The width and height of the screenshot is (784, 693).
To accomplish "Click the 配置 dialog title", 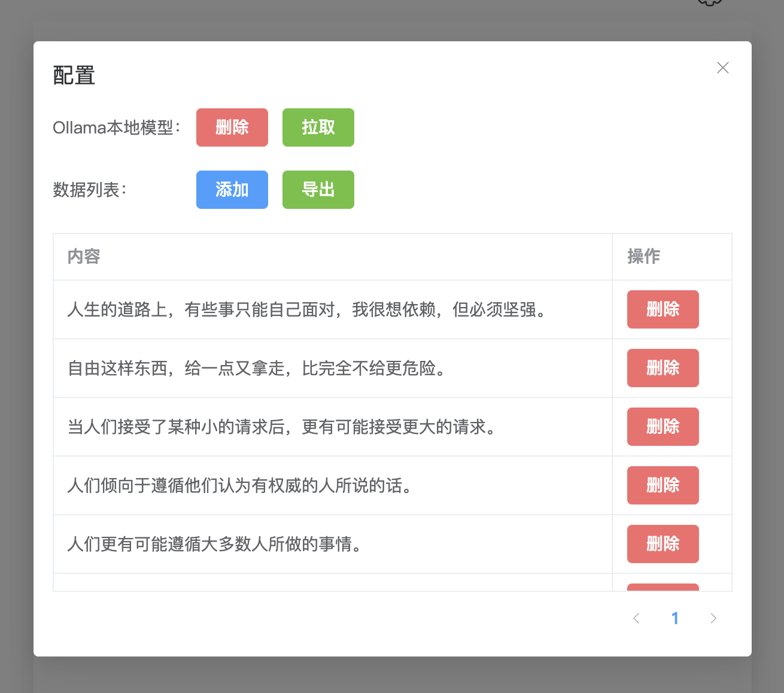I will pos(73,75).
